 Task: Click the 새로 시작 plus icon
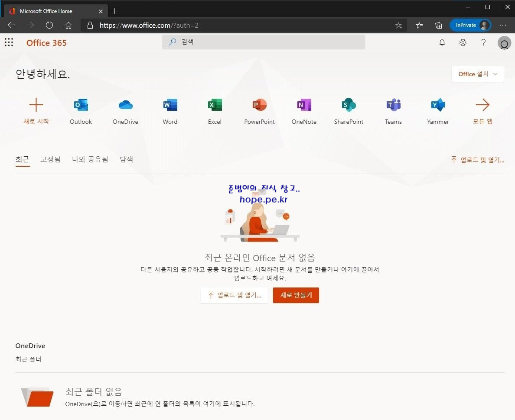[x=36, y=105]
